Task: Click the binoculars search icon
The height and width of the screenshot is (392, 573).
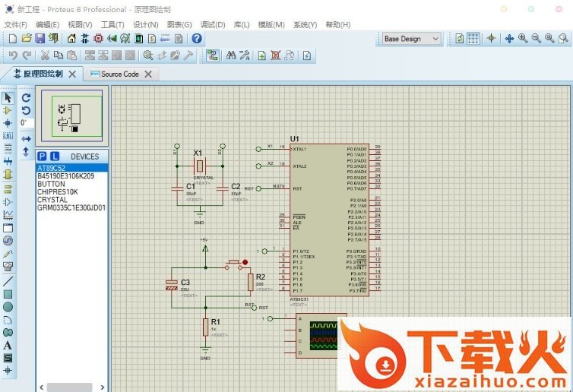Action: tap(230, 55)
